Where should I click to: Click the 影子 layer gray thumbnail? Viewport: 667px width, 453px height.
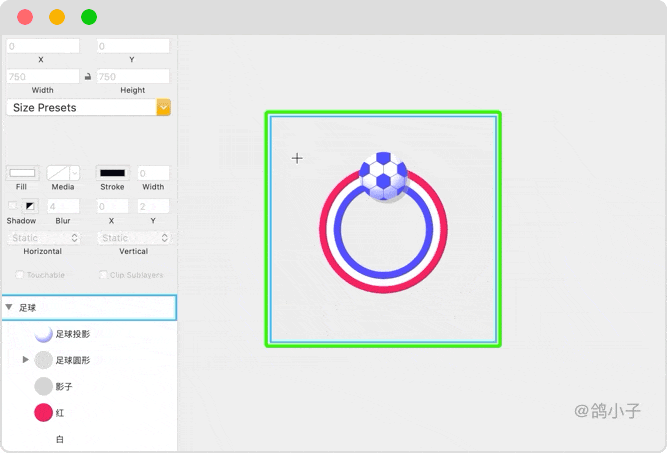[x=43, y=387]
